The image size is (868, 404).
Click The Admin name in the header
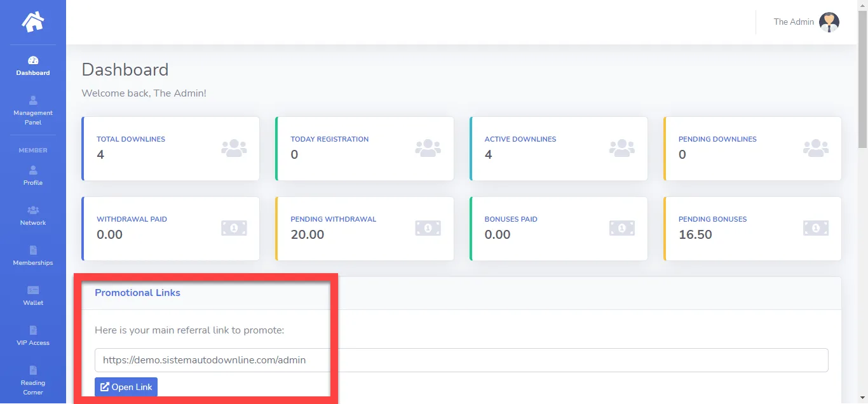click(792, 22)
